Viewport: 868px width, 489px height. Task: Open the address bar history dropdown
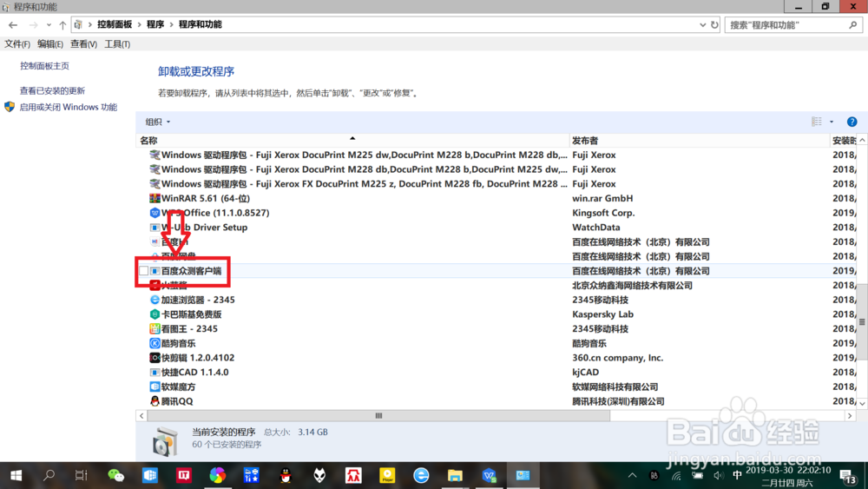pos(702,25)
